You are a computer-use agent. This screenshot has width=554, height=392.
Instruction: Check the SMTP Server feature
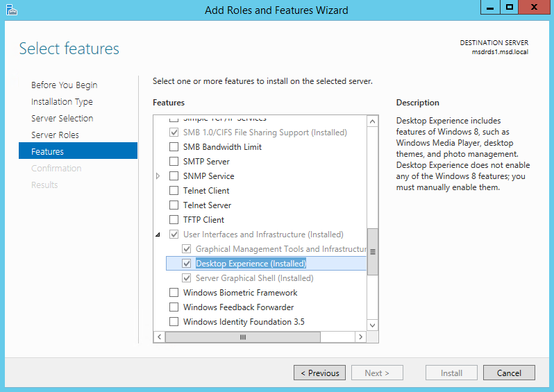click(x=174, y=162)
